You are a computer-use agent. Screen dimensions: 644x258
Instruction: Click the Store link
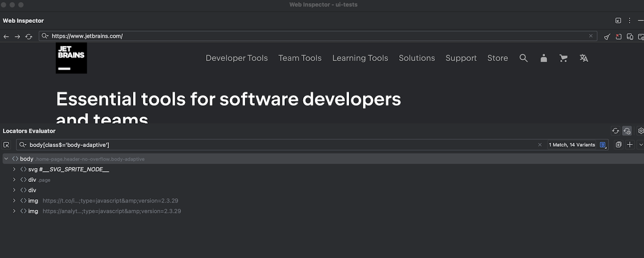click(x=498, y=58)
